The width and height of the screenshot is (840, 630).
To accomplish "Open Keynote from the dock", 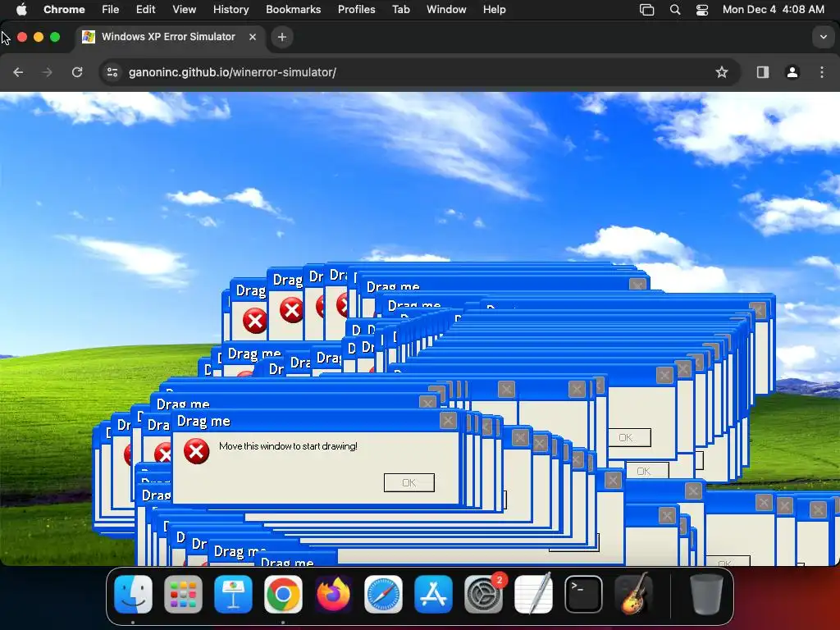I will [233, 594].
